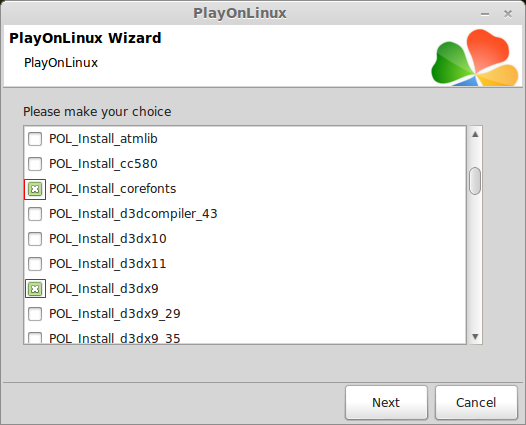Uncheck the POL_Install_d3dx9 checkbox
This screenshot has width=526, height=425.
click(x=35, y=289)
